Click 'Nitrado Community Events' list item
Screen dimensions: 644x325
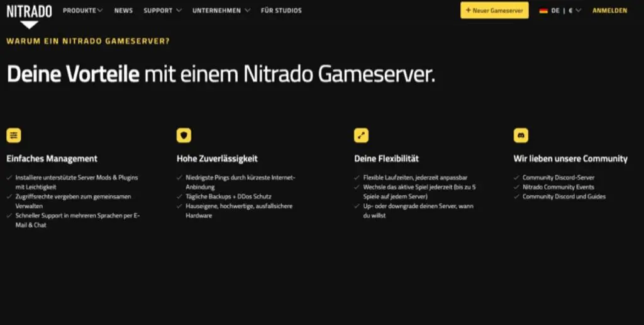554,187
